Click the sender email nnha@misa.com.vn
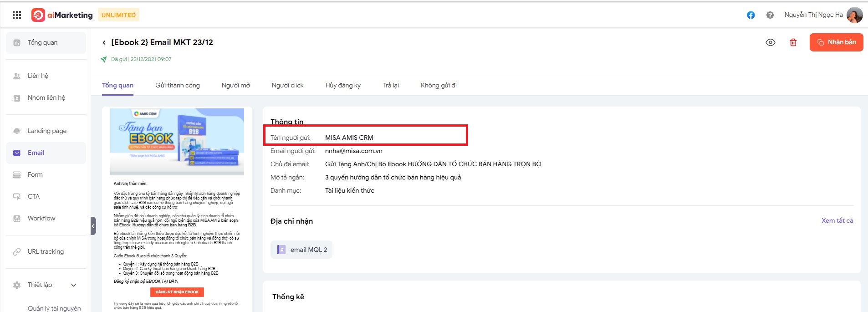 coord(354,151)
